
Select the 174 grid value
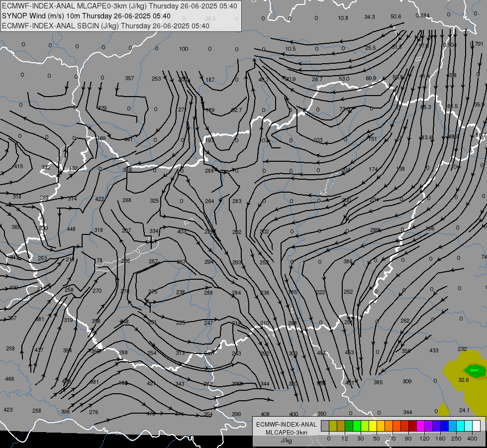(x=373, y=169)
